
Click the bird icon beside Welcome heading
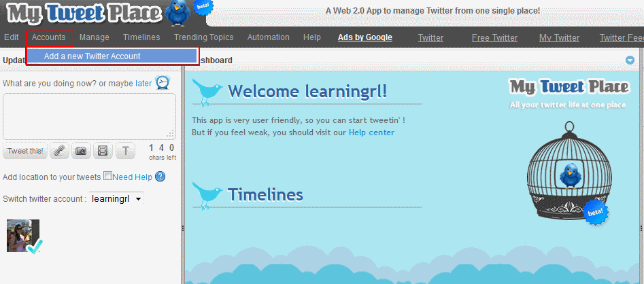207,92
